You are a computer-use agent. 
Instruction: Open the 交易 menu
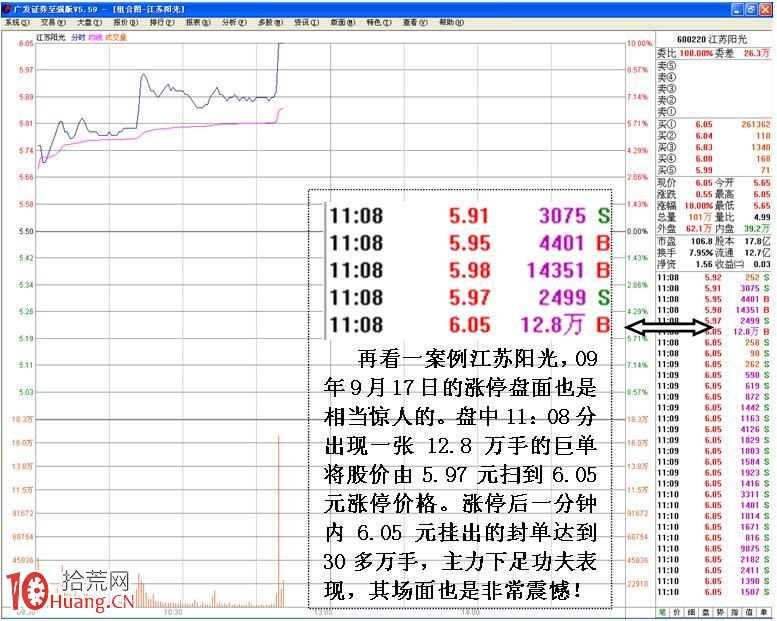pos(53,23)
